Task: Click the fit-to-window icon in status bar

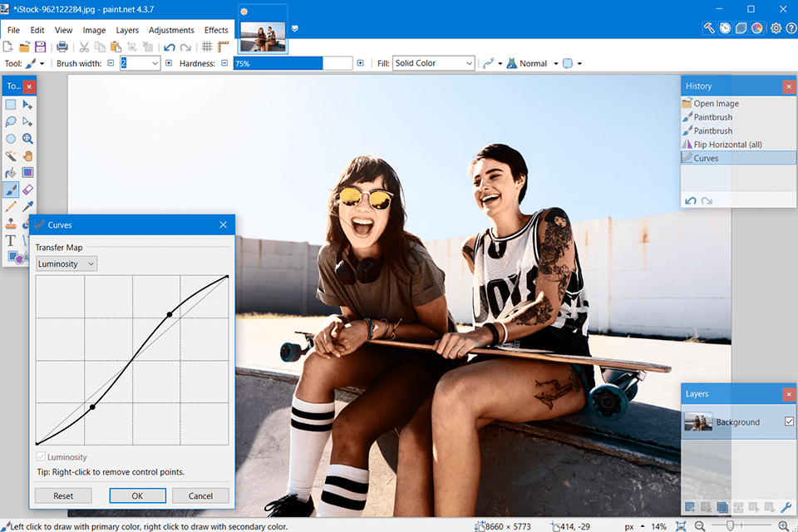Action: point(681,526)
